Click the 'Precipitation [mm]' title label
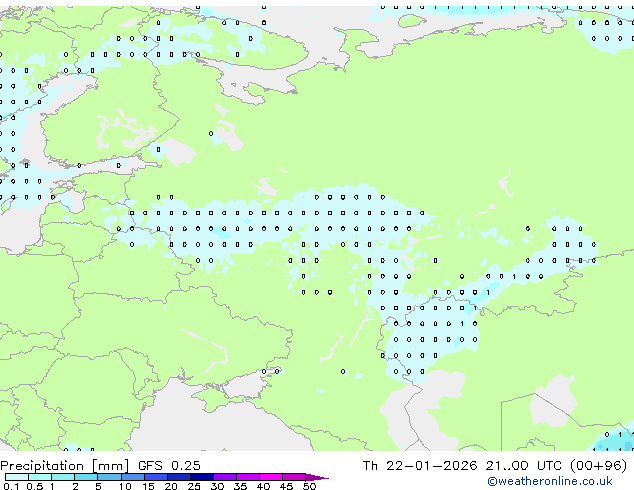 pos(65,466)
